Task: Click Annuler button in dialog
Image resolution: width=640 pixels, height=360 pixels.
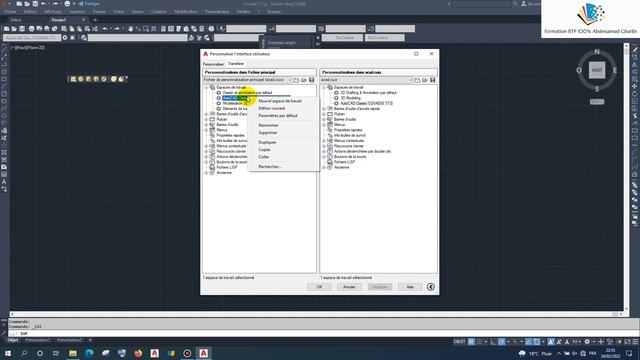Action: (x=349, y=287)
